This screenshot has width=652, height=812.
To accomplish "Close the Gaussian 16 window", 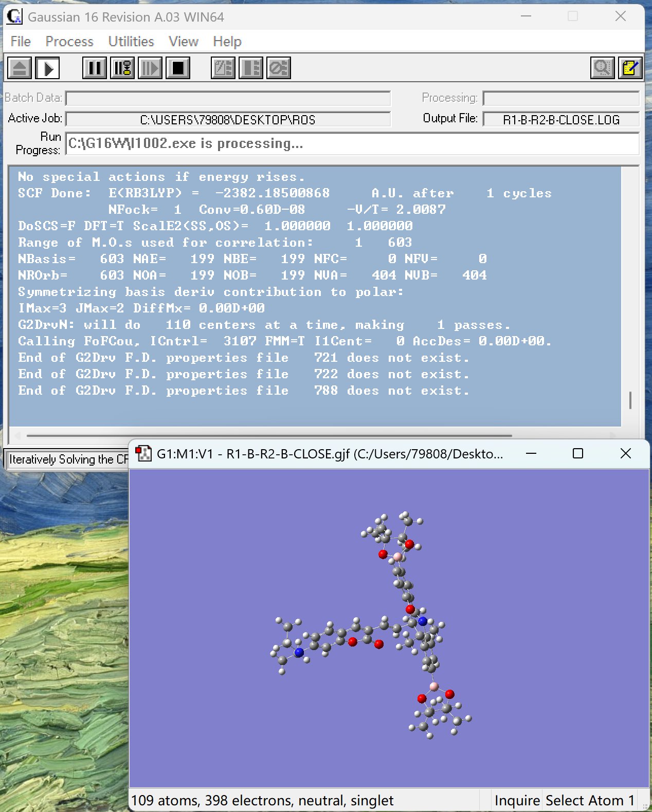I will (621, 16).
